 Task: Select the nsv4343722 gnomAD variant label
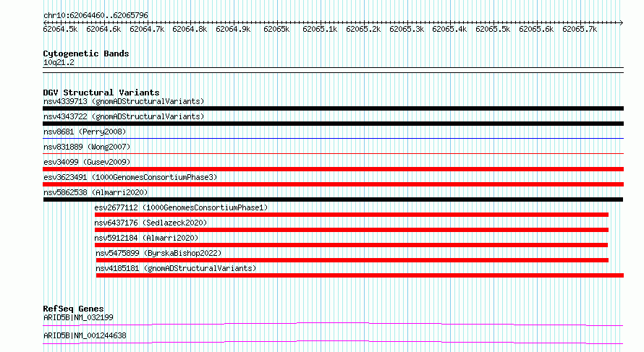(x=124, y=116)
